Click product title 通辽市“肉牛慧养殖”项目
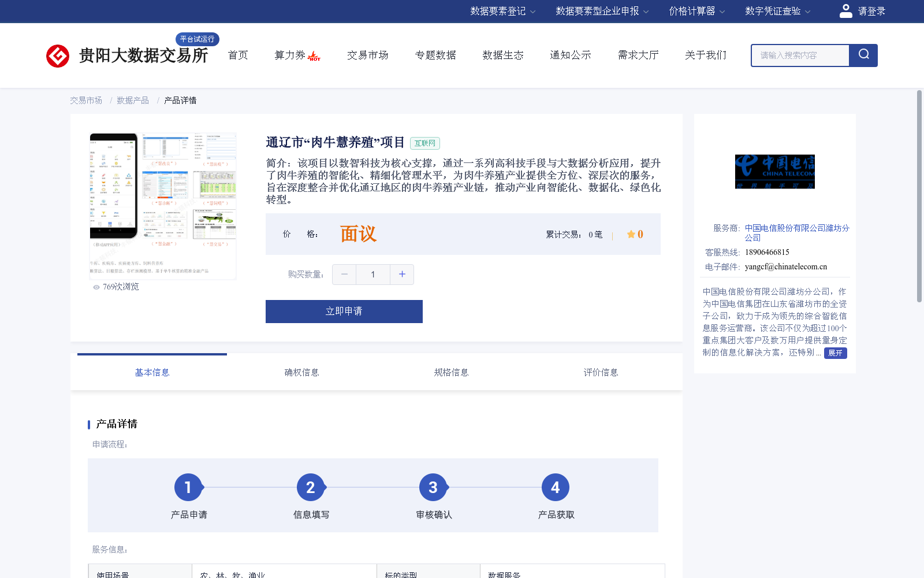 tap(336, 143)
